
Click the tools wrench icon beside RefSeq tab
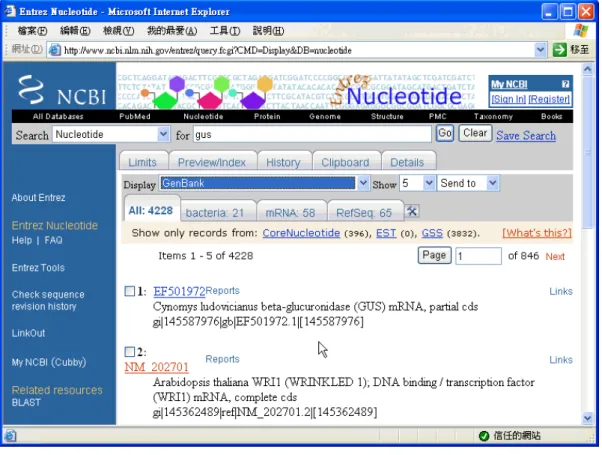click(412, 211)
